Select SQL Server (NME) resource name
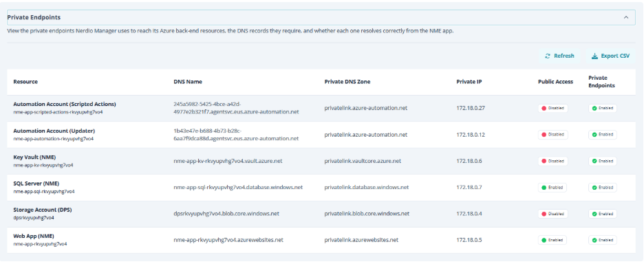Viewport: 644px width, 264px height. pyautogui.click(x=36, y=184)
